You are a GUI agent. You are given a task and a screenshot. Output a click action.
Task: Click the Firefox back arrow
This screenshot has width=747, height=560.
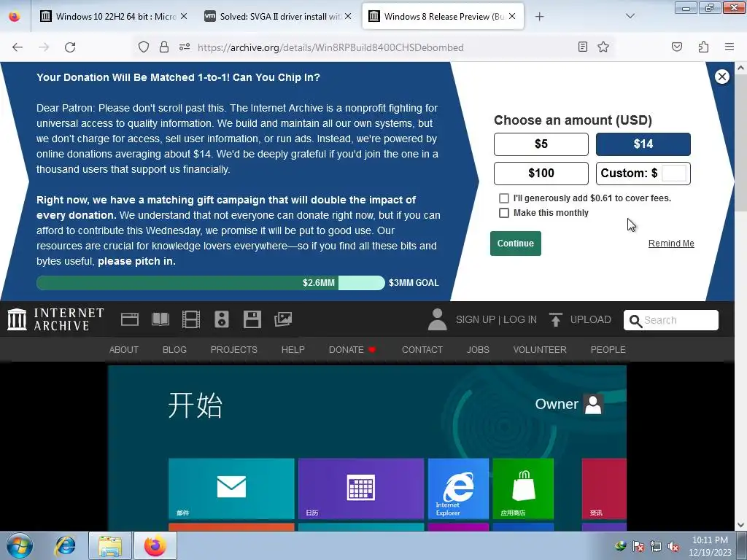18,47
